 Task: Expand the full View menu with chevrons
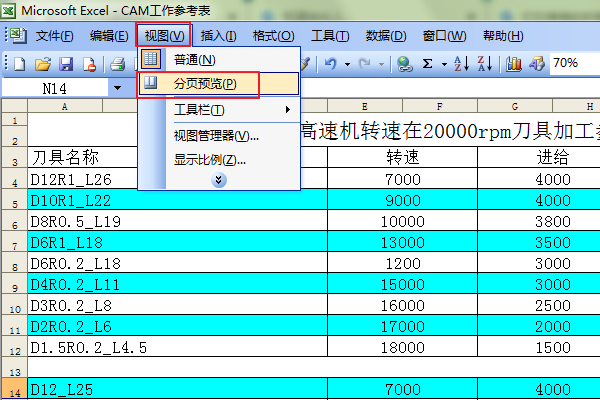(x=218, y=180)
